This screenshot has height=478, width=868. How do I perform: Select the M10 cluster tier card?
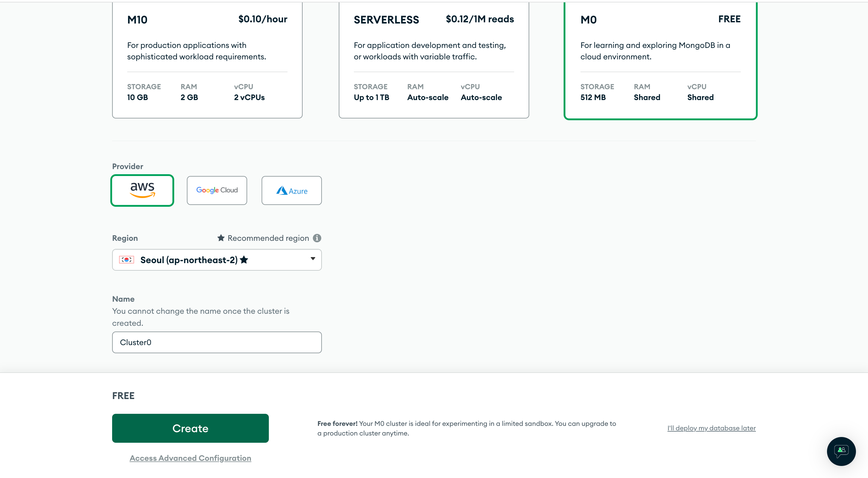point(207,61)
